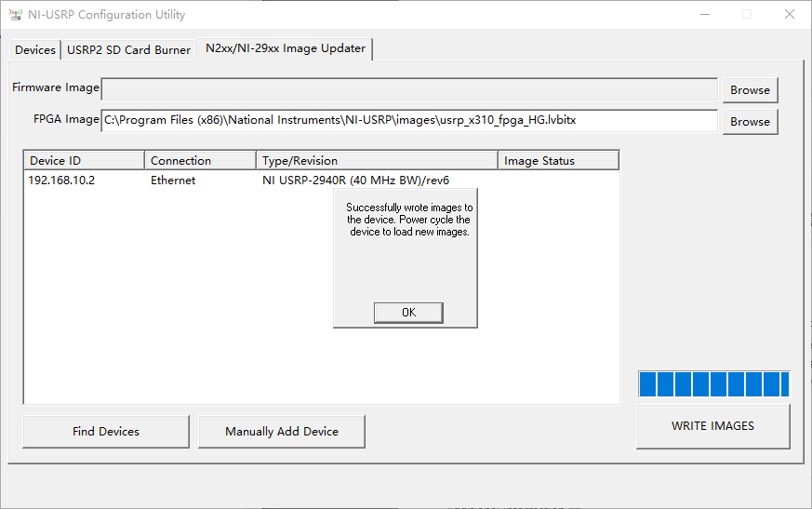This screenshot has height=509, width=812.
Task: Click the NI-USRP app icon in title bar
Action: pos(16,15)
